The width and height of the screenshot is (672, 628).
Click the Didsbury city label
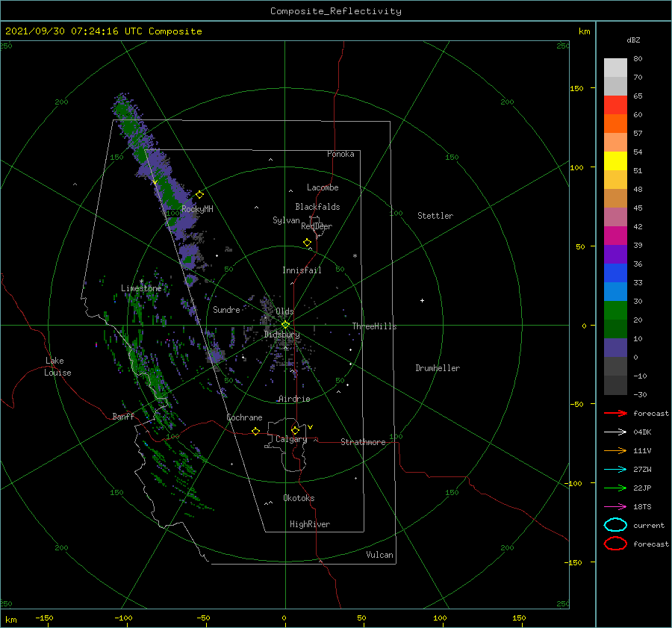281,335
